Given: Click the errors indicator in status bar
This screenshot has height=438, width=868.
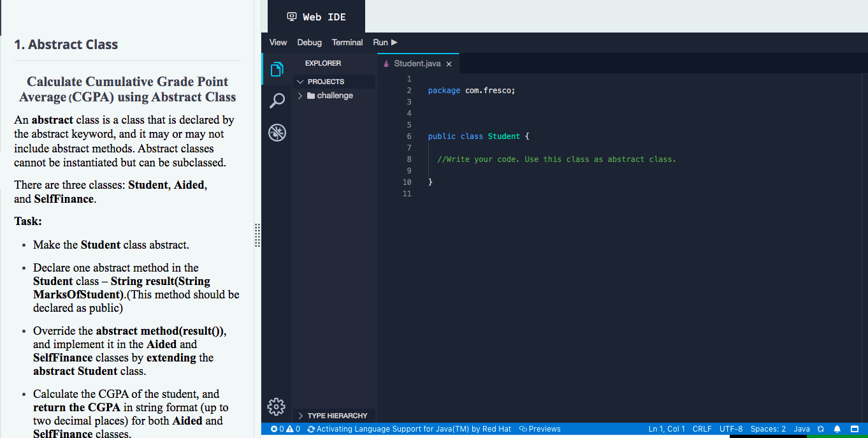Looking at the screenshot, I should (275, 428).
